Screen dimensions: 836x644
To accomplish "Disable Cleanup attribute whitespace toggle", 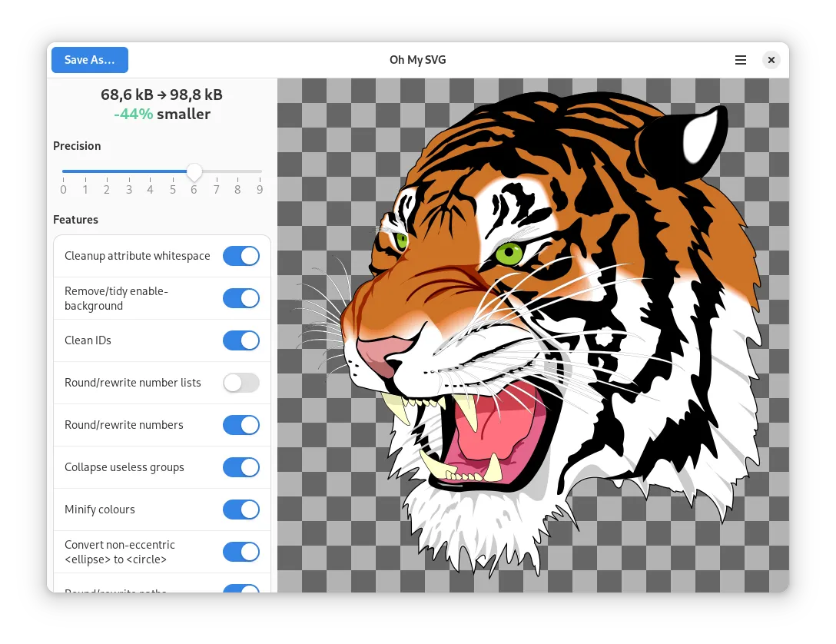I will [x=241, y=256].
